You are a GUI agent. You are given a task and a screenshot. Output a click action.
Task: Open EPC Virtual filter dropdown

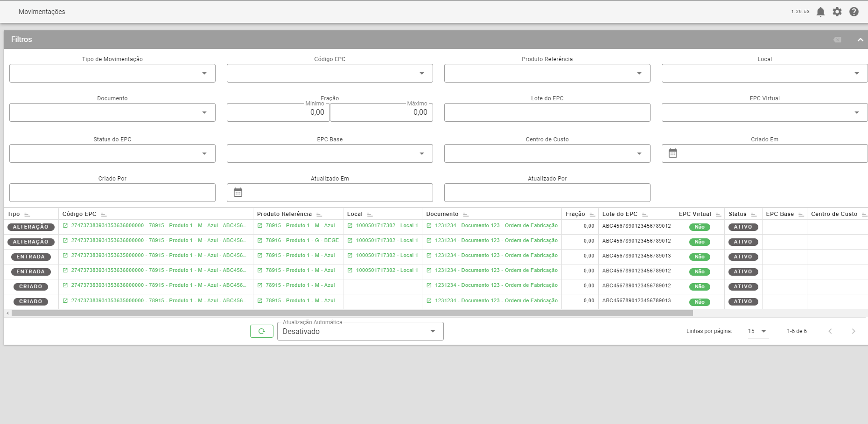click(764, 112)
